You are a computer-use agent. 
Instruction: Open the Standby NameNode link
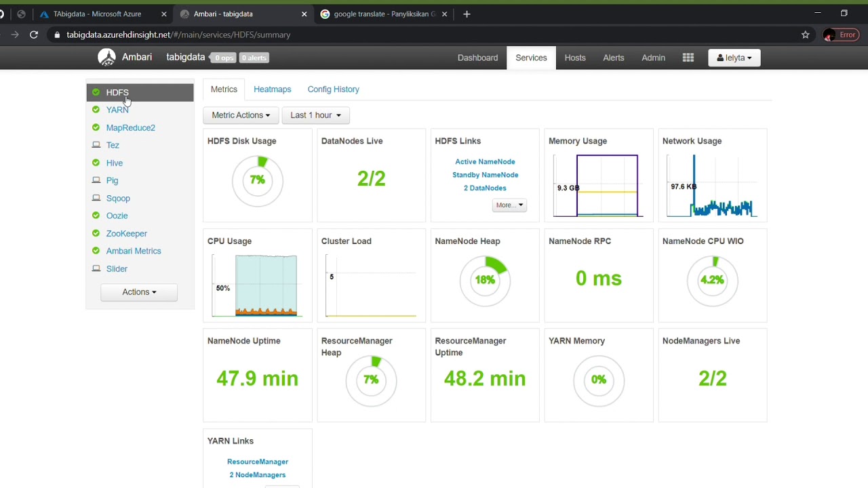[x=485, y=175]
